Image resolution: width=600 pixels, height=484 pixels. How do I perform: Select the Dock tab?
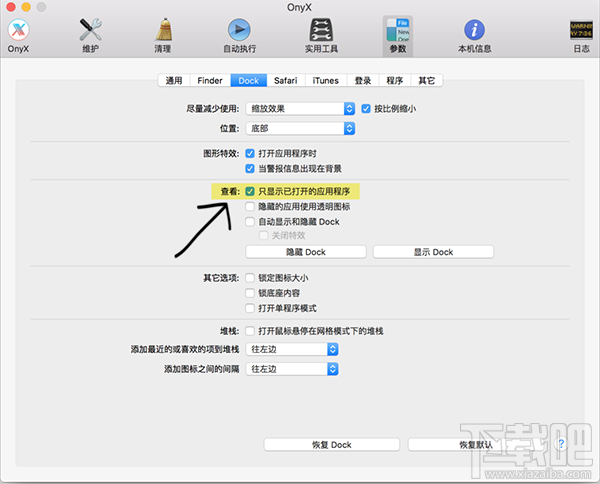[x=249, y=81]
